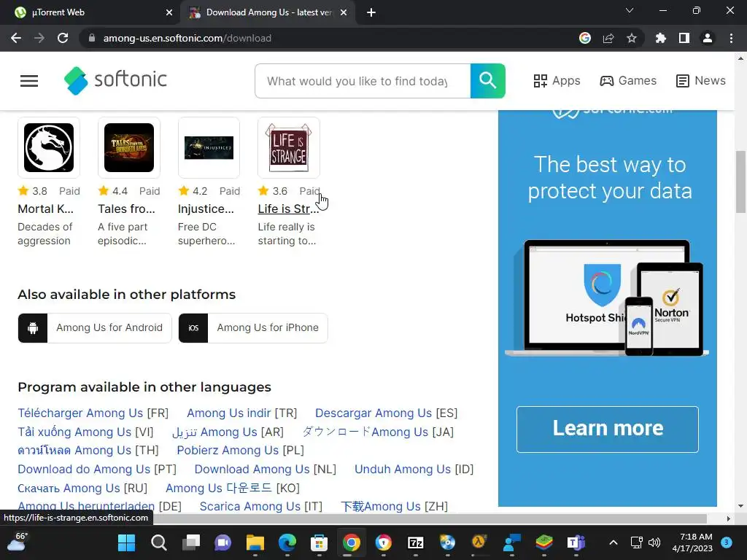This screenshot has height=560, width=747.
Task: Click the address bar URL
Action: [187, 38]
